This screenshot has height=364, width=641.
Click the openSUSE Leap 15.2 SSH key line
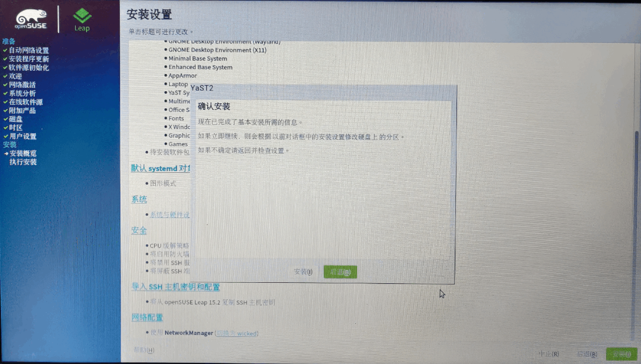pyautogui.click(x=213, y=302)
